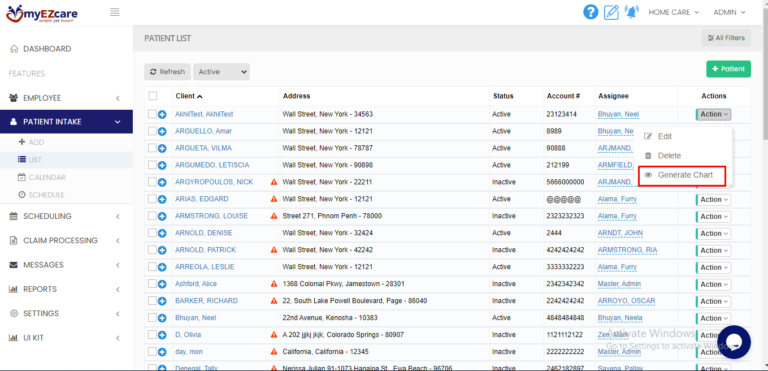Tick checkbox for ARGYROPOULOS, NICK row
Screen dimensions: 768x371
[x=152, y=182]
